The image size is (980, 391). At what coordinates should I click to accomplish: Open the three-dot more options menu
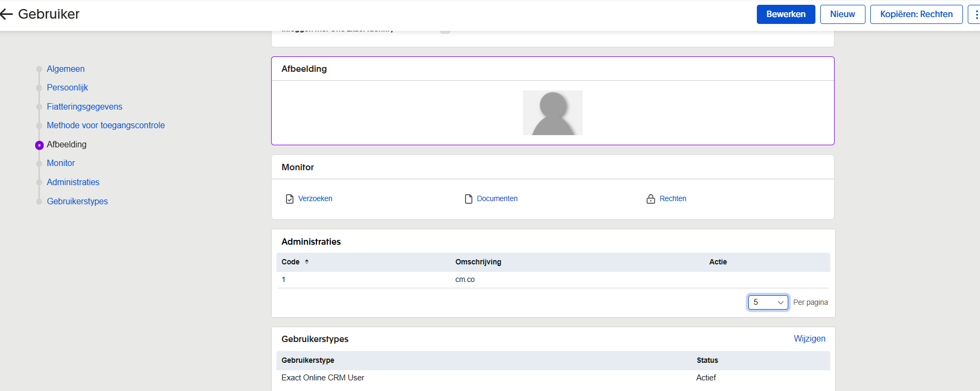pyautogui.click(x=976, y=14)
